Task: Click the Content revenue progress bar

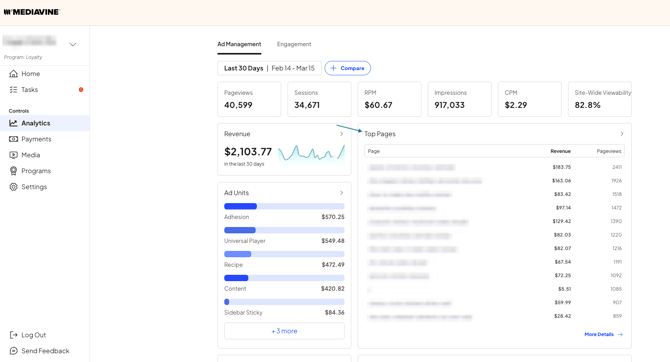Action: pos(284,278)
